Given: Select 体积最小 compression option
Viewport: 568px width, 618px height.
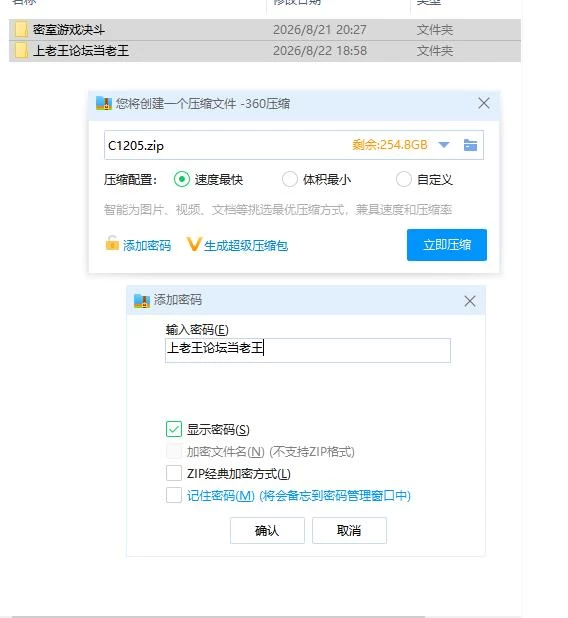Looking at the screenshot, I should point(290,180).
